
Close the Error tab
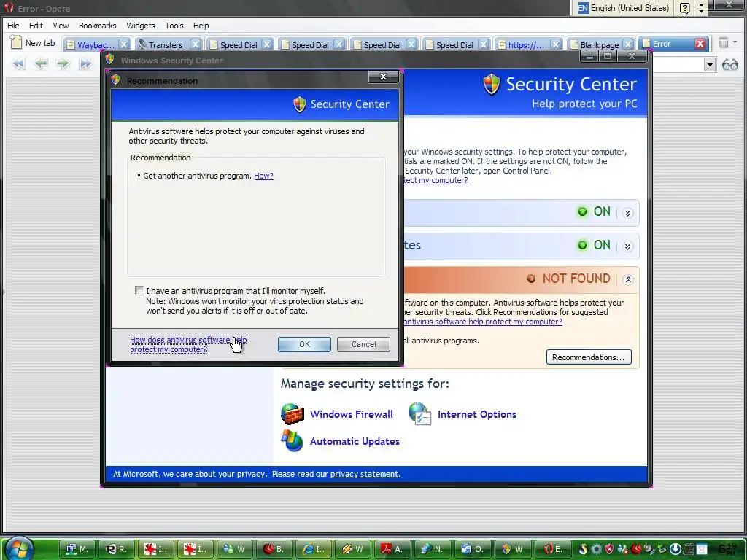click(x=700, y=44)
